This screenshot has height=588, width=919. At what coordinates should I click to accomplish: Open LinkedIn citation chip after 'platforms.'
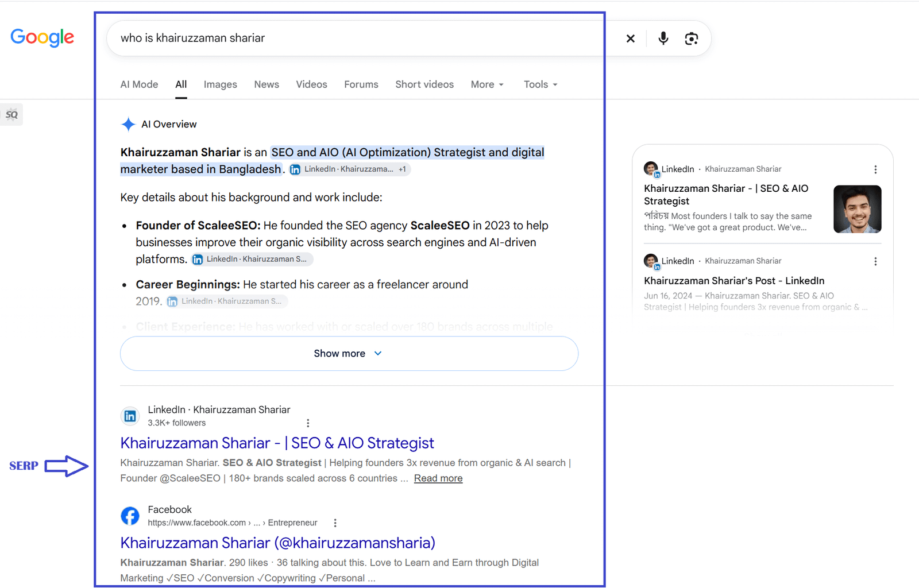pyautogui.click(x=252, y=260)
